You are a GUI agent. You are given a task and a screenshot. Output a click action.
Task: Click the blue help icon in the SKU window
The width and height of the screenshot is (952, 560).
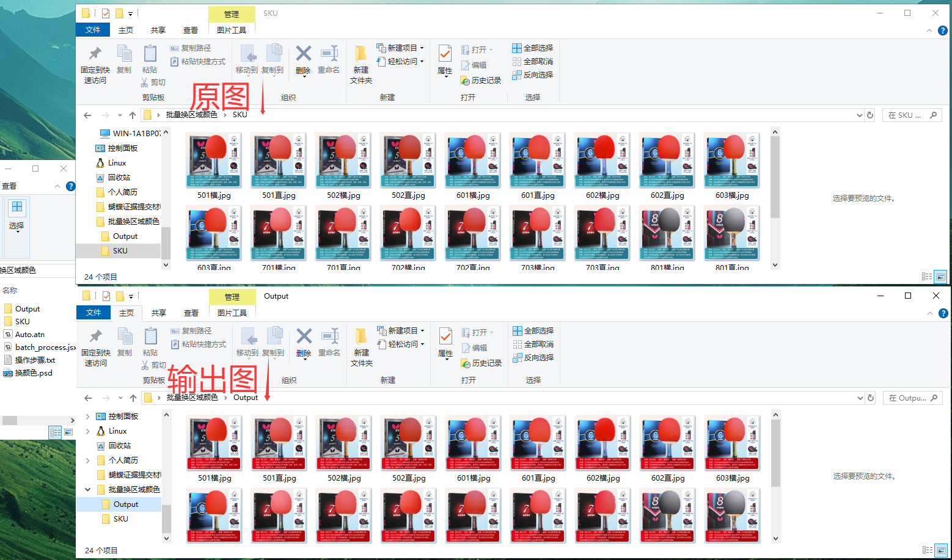click(x=943, y=31)
